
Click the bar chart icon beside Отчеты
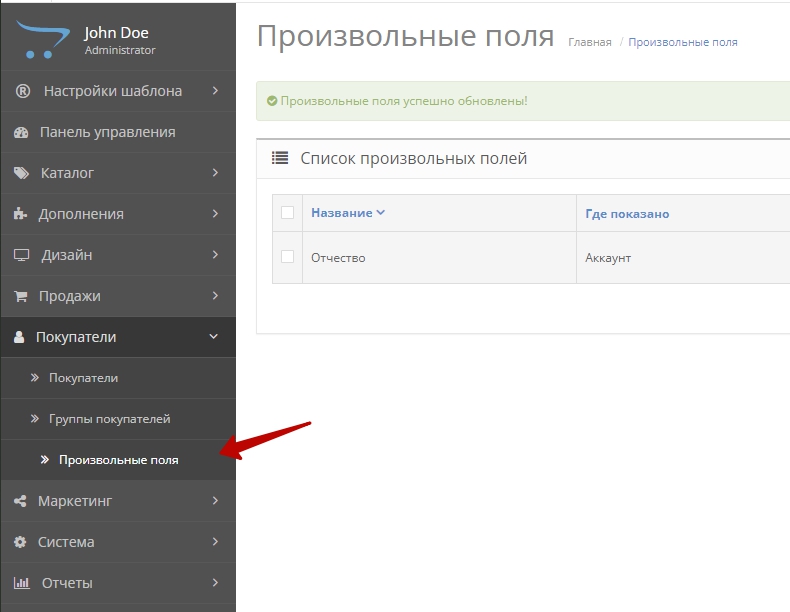21,583
